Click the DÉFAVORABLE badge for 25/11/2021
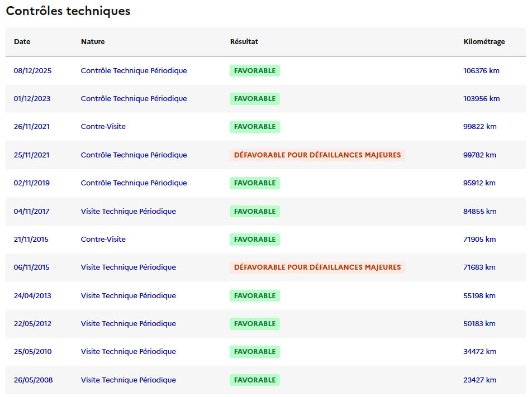The height and width of the screenshot is (397, 532). (317, 155)
